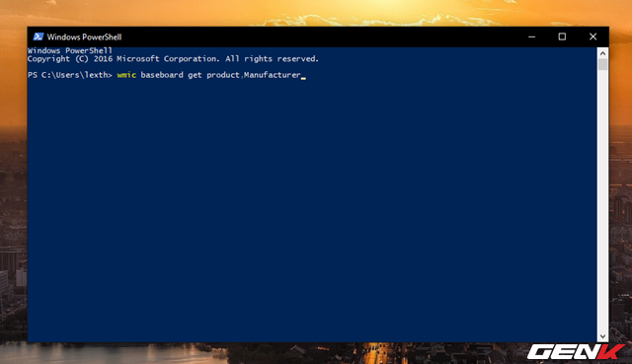Click the empty blue console area
The image size is (632, 364).
click(x=312, y=209)
